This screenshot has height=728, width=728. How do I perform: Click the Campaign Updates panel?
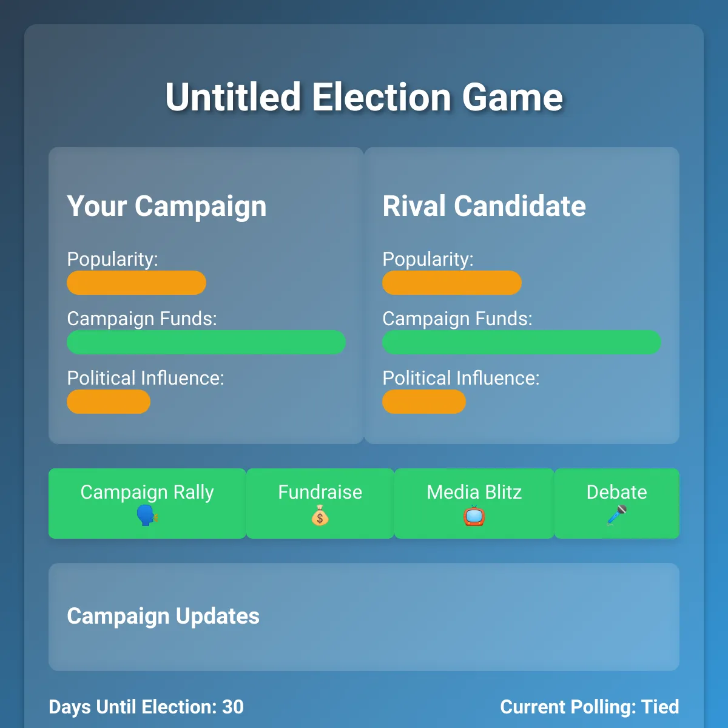pyautogui.click(x=364, y=617)
